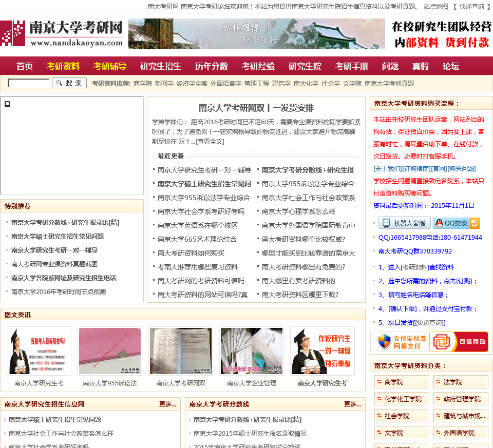Go to 研究生招生 in navigation
The height and width of the screenshot is (448, 493).
(x=161, y=66)
